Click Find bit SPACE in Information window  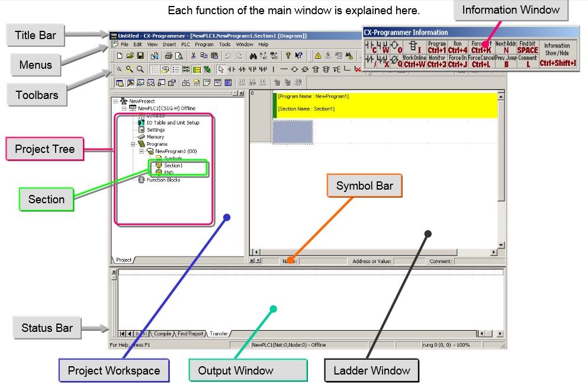click(528, 47)
